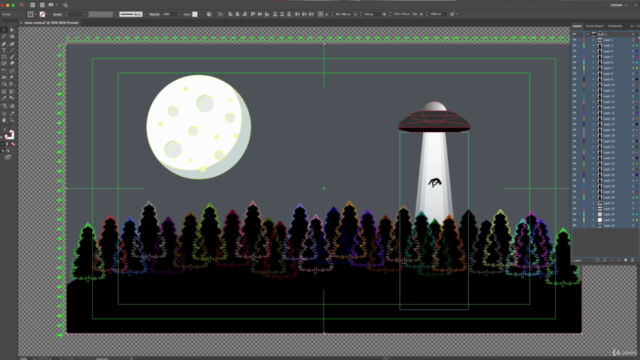This screenshot has height=360, width=640.
Task: Select the Curvature tool
Action: coord(12,44)
